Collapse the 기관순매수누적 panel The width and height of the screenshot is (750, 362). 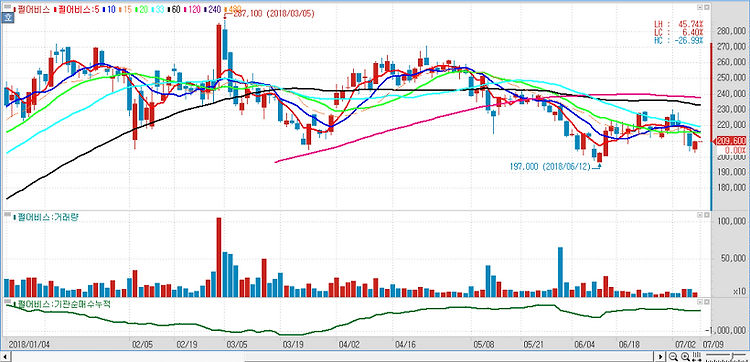coord(700,303)
